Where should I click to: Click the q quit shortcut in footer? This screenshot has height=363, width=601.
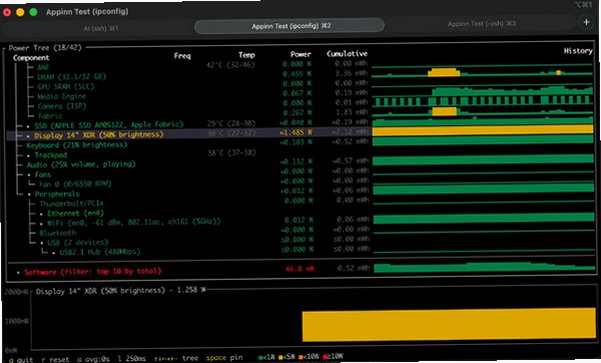[x=21, y=360]
